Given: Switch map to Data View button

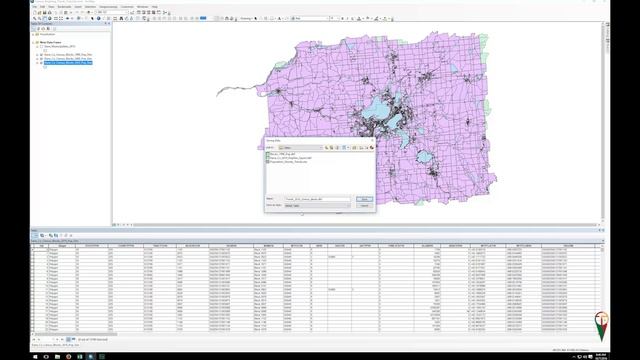Looking at the screenshot, I should click(x=114, y=224).
